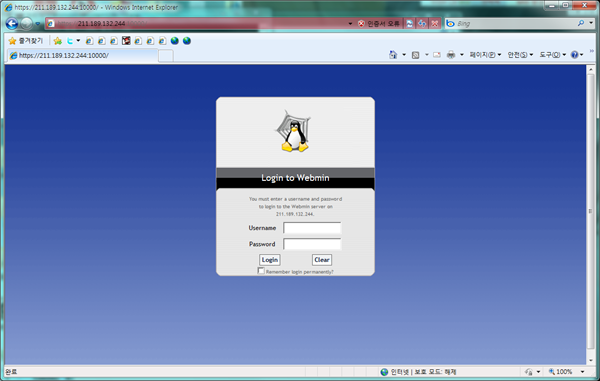Run the search with the magnifier icon
Image resolution: width=600 pixels, height=381 pixels.
coord(581,23)
